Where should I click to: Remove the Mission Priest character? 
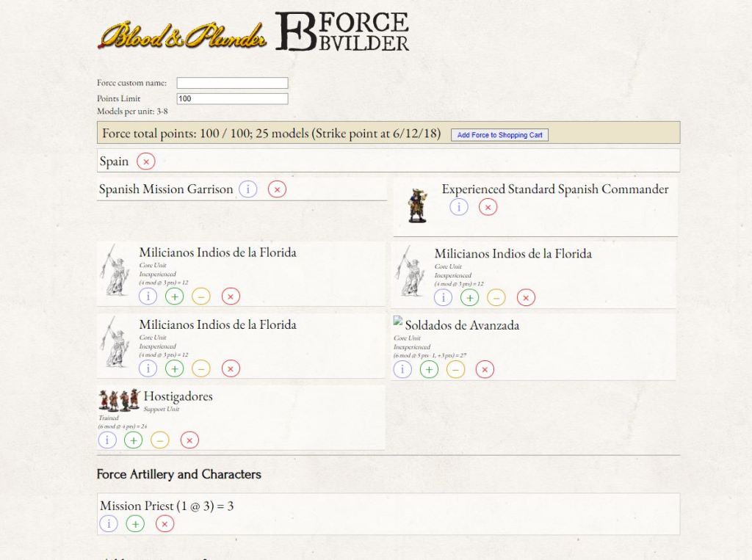pyautogui.click(x=164, y=524)
